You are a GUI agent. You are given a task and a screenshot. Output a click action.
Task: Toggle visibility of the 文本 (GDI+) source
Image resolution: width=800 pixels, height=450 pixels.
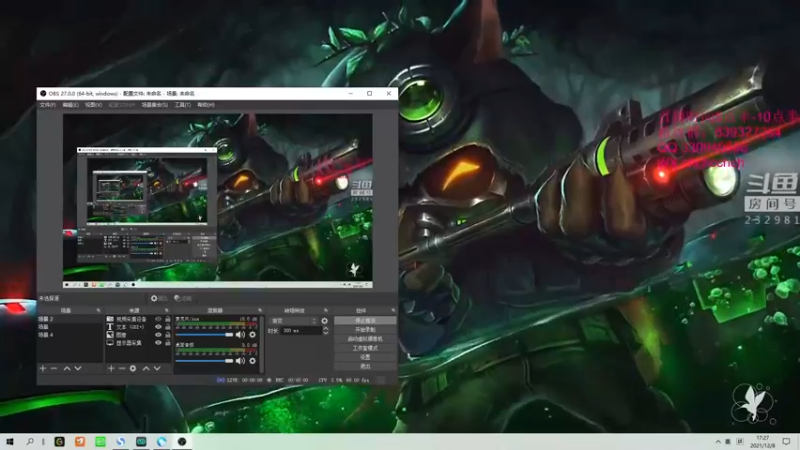pyautogui.click(x=158, y=327)
